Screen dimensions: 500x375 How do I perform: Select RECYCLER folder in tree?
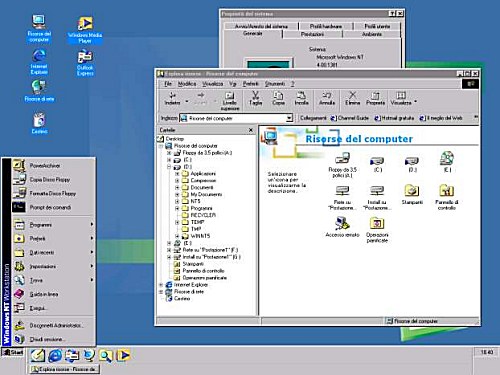[x=199, y=215]
